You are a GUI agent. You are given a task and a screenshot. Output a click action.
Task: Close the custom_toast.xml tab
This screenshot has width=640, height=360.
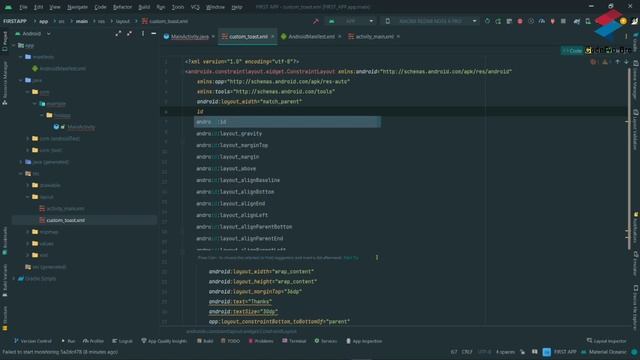[273, 37]
